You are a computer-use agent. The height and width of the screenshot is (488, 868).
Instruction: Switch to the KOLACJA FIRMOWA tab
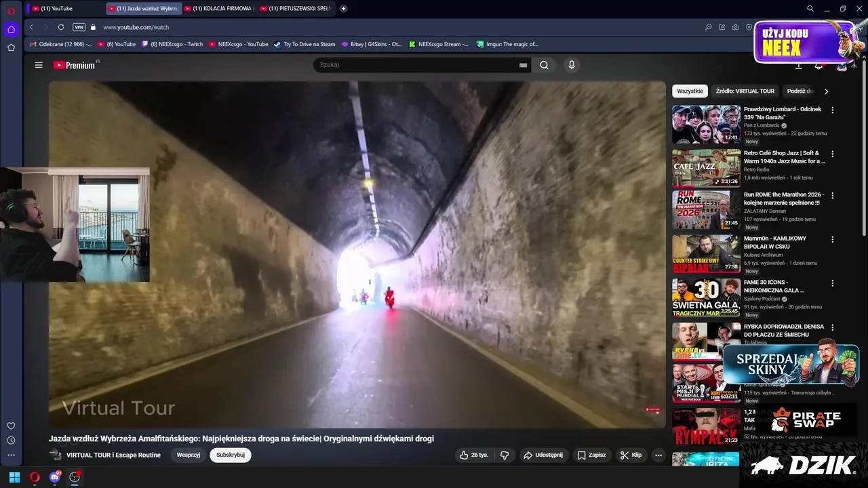tap(220, 9)
